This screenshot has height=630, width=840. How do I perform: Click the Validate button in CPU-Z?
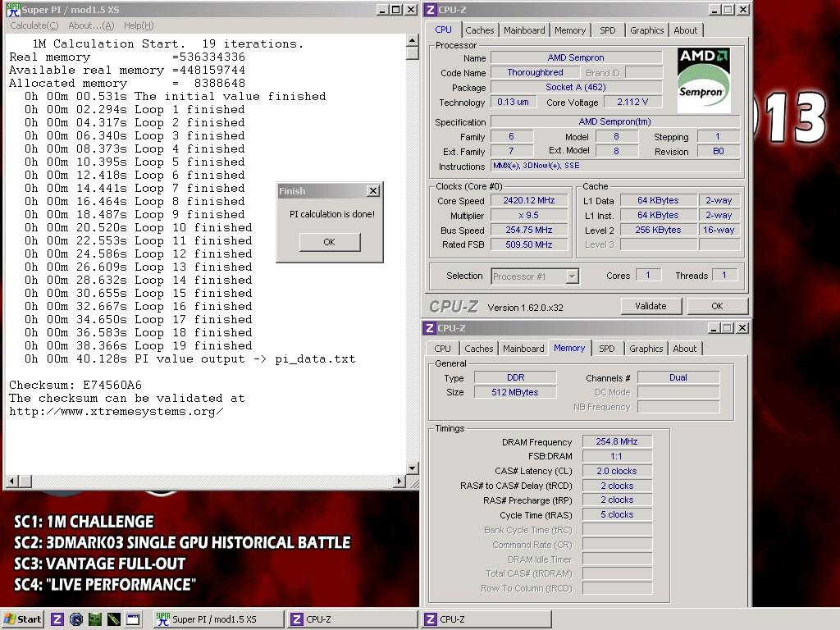tap(651, 306)
